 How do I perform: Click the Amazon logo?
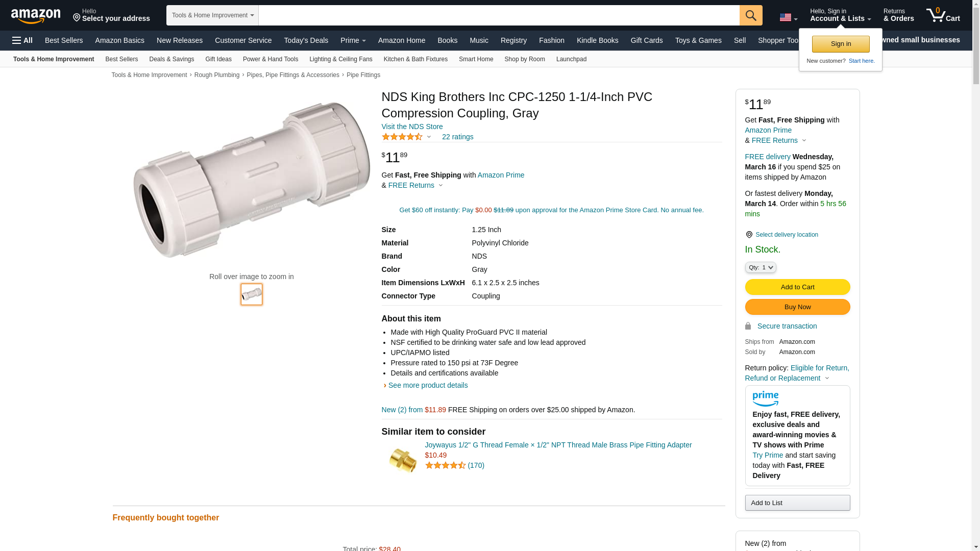point(36,16)
